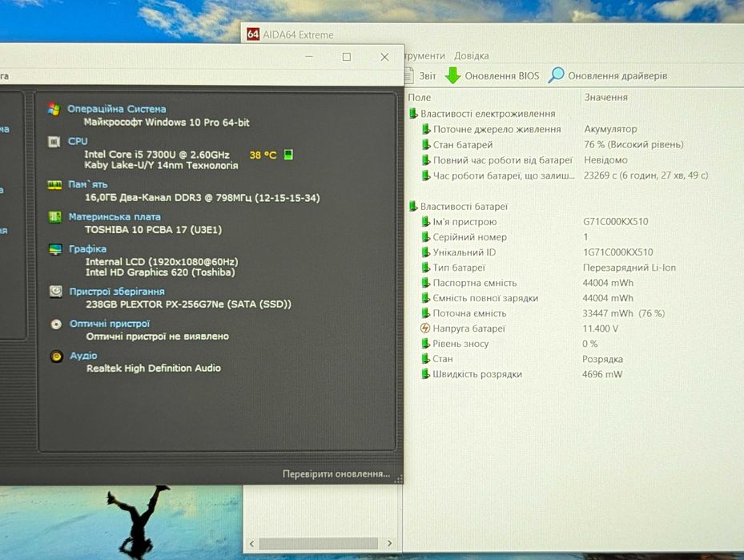744x560 pixels.
Task: Open the Пам'ять section link
Action: (x=88, y=184)
